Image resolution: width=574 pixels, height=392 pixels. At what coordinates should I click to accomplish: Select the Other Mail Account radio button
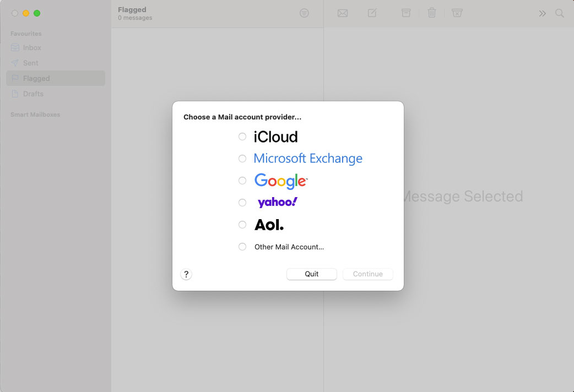point(242,247)
